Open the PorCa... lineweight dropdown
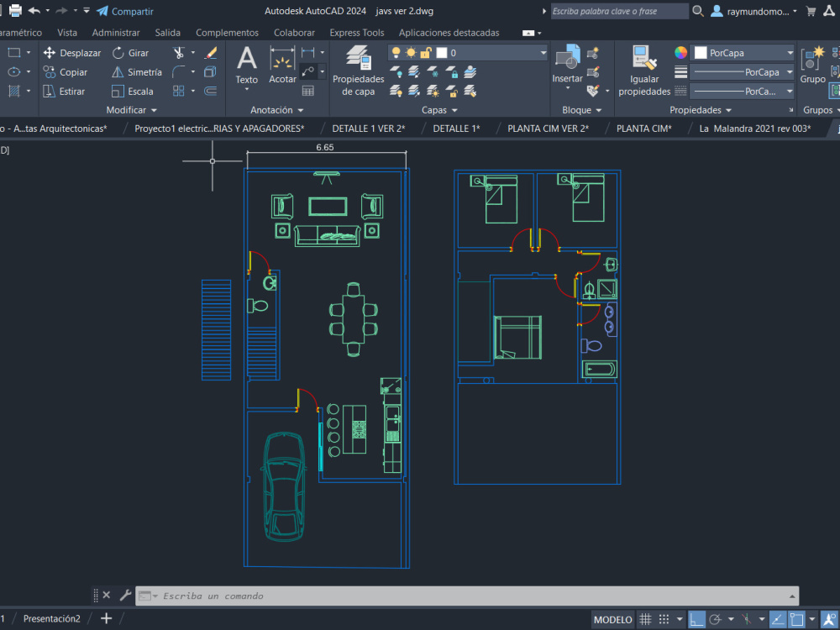840x630 pixels. tap(790, 91)
